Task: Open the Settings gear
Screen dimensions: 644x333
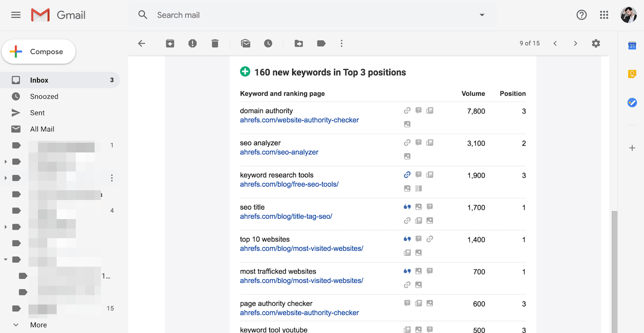Action: click(x=596, y=43)
